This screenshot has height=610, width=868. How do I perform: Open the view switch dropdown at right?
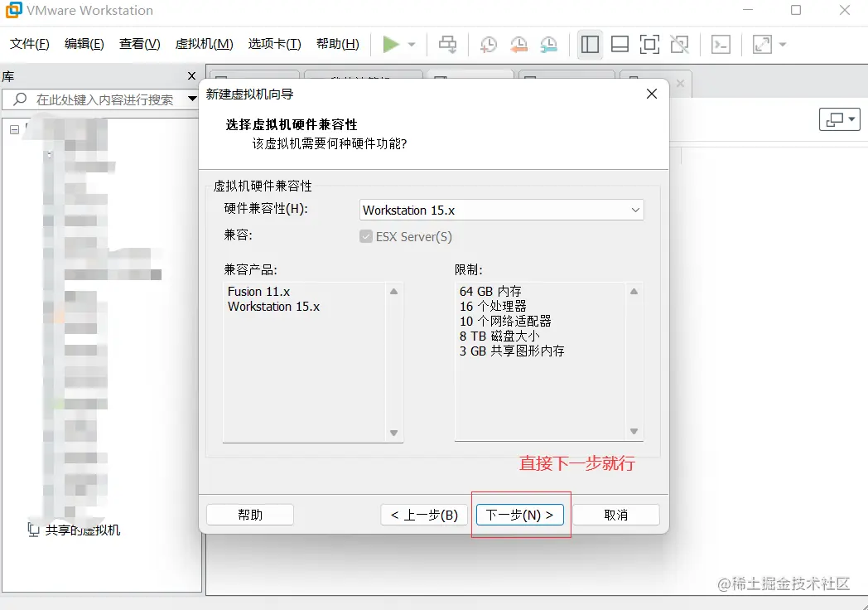coord(840,119)
